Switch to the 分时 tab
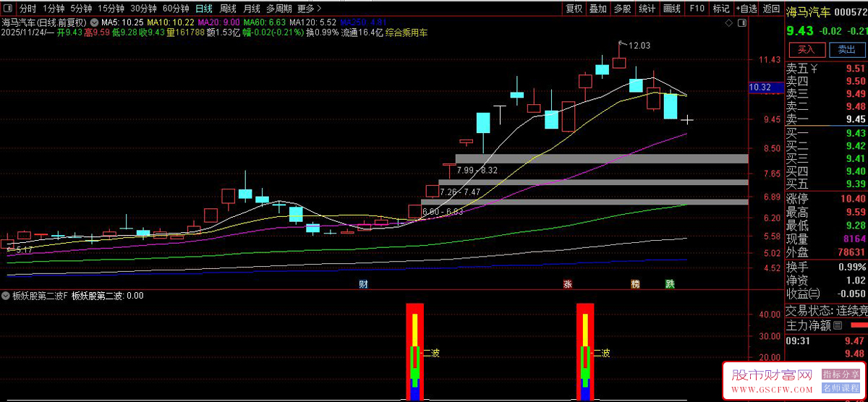 pyautogui.click(x=27, y=9)
